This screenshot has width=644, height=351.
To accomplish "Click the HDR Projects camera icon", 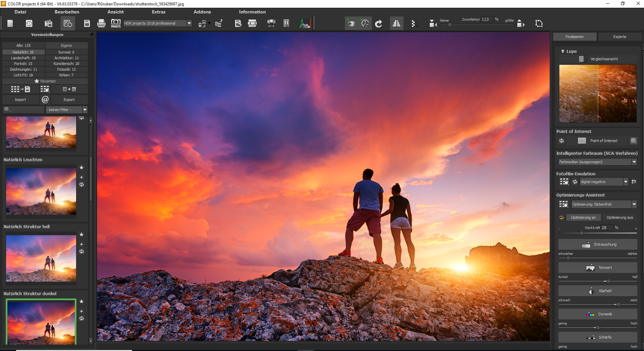I will pos(116,23).
